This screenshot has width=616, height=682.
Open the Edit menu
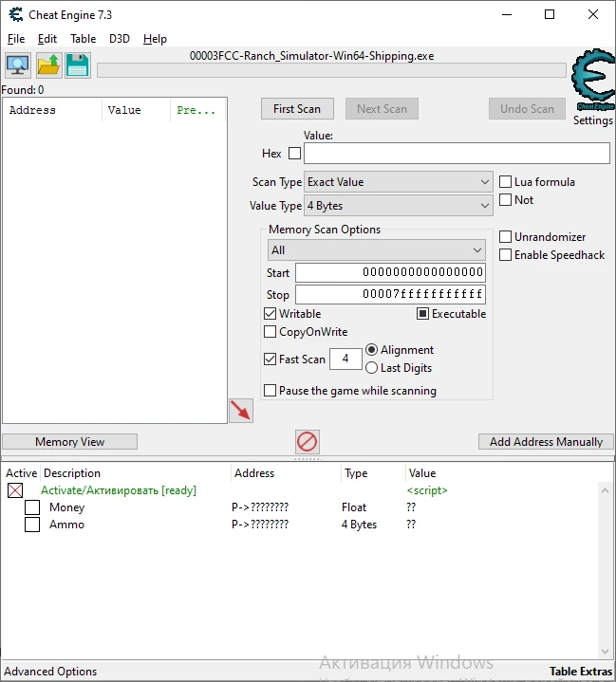tap(47, 39)
